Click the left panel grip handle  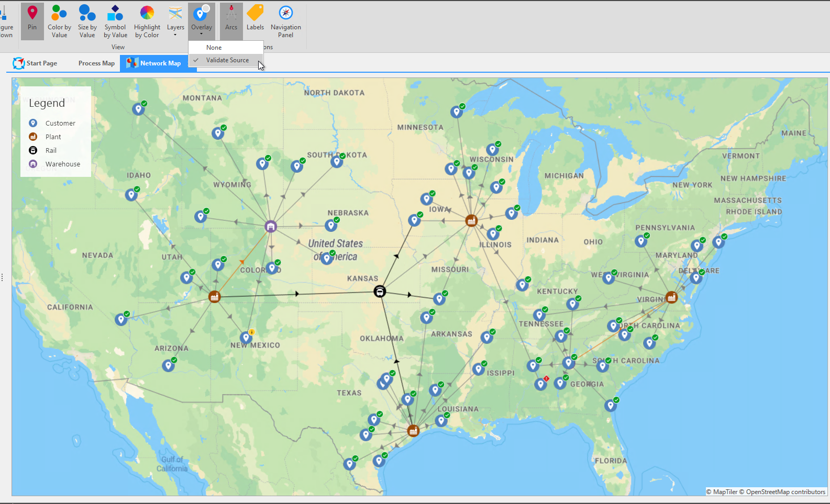click(x=2, y=277)
